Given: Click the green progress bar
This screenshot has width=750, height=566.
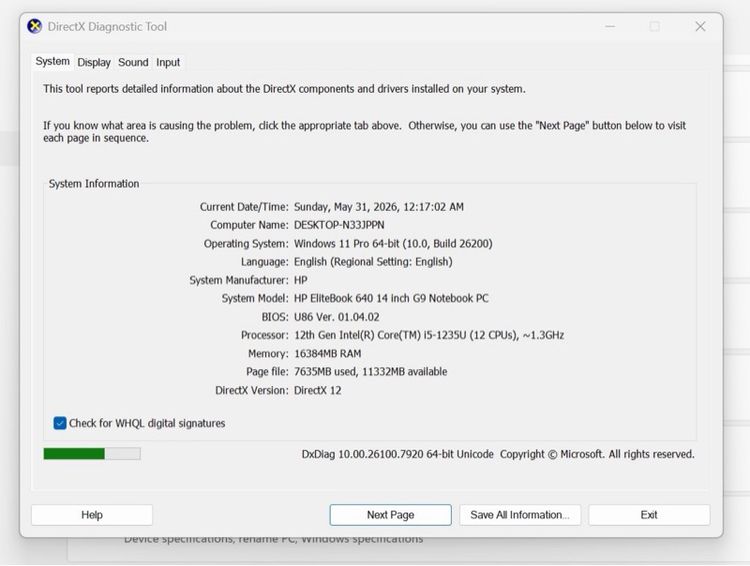Looking at the screenshot, I should (x=92, y=454).
